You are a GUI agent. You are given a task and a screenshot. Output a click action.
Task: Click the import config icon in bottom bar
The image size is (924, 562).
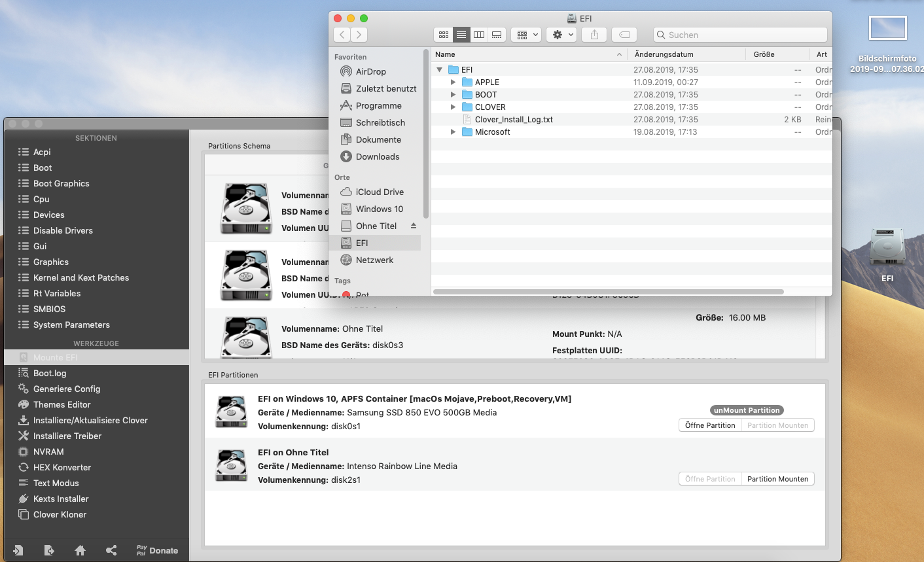point(18,550)
